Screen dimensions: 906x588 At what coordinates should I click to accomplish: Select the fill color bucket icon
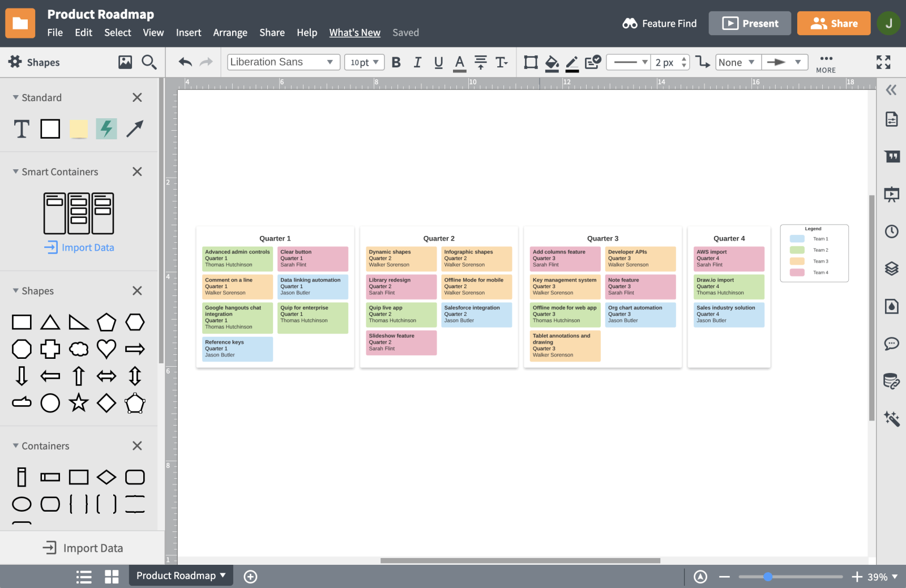(552, 62)
